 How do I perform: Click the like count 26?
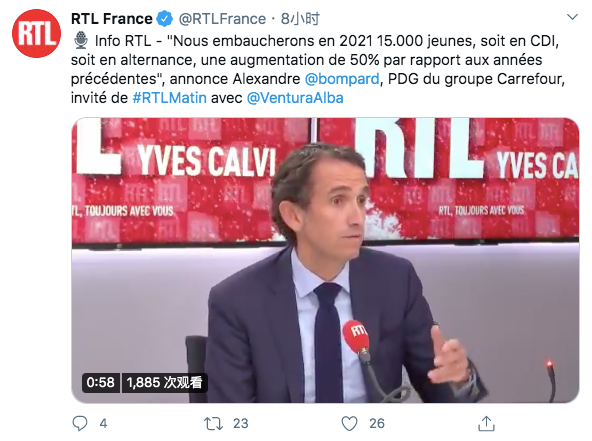(x=377, y=424)
